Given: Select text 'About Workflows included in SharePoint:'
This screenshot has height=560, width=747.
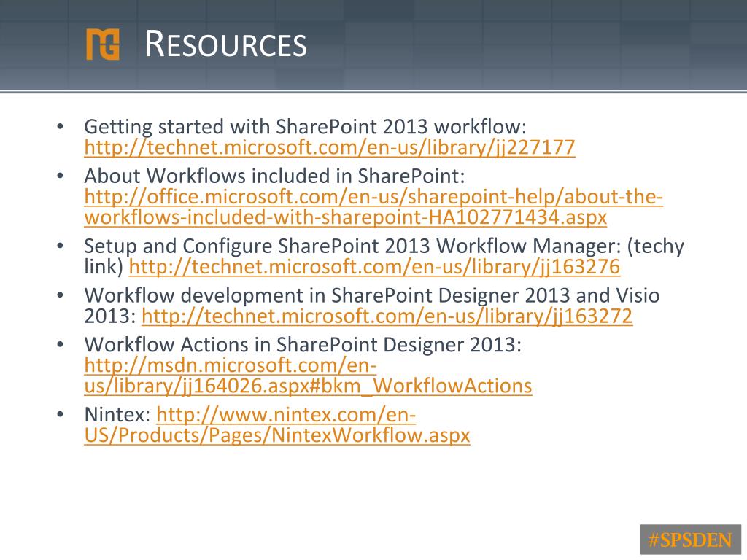Looking at the screenshot, I should [274, 176].
